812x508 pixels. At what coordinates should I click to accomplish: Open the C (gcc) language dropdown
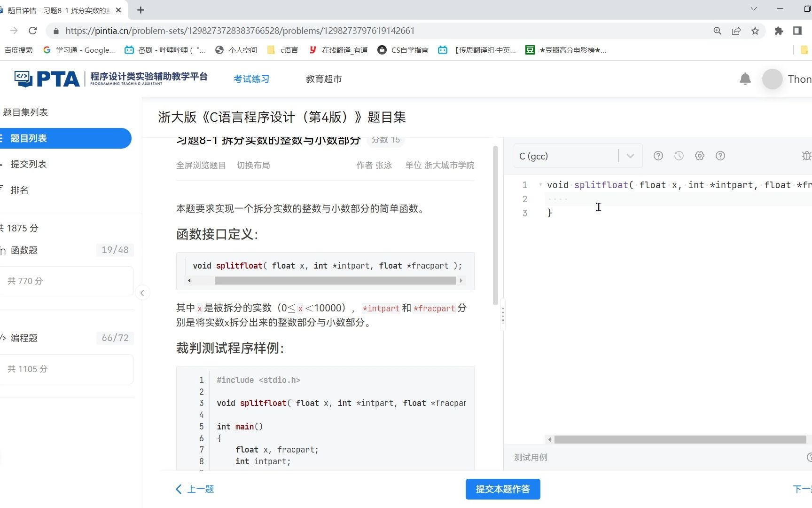(x=578, y=156)
